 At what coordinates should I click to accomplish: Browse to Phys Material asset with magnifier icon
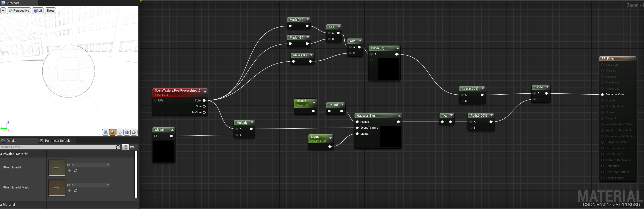pos(76,170)
